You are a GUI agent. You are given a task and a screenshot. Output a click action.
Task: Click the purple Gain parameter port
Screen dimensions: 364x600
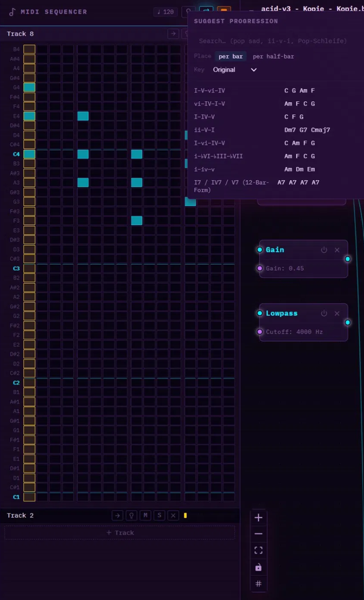coord(260,268)
